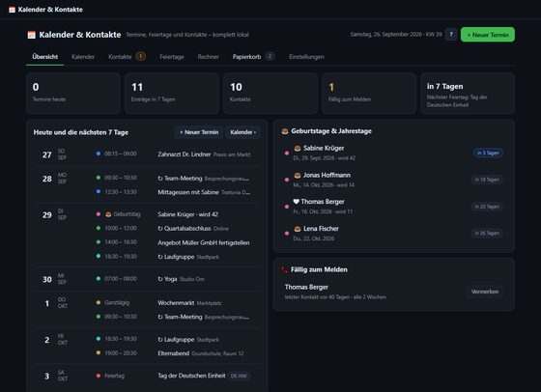The height and width of the screenshot is (392, 541).
Task: Click the blue dot of Mittagessen mit Sabine
Action: [99, 191]
